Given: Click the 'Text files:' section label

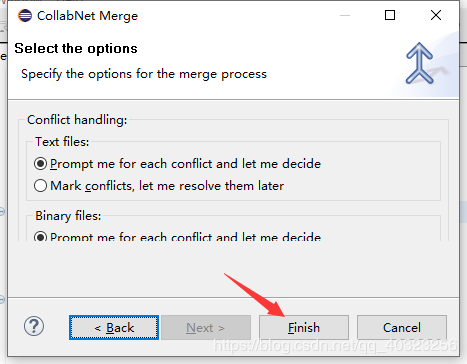Looking at the screenshot, I should pyautogui.click(x=62, y=142).
